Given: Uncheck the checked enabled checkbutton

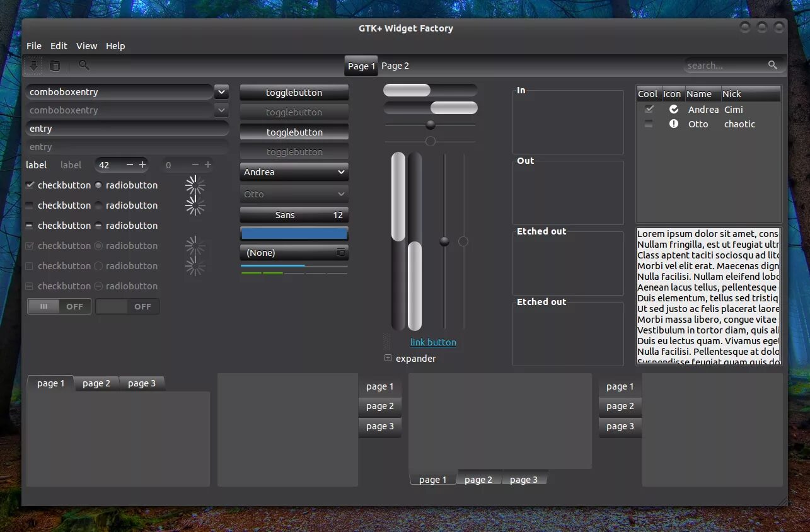Looking at the screenshot, I should (30, 185).
